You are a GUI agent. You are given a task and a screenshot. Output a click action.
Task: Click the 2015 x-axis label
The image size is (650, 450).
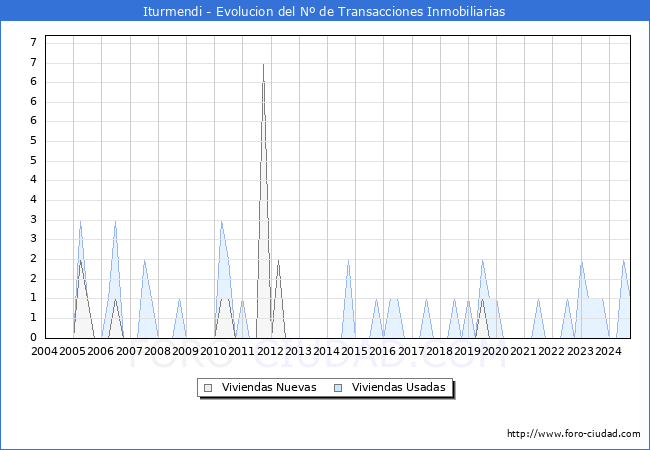tap(354, 351)
